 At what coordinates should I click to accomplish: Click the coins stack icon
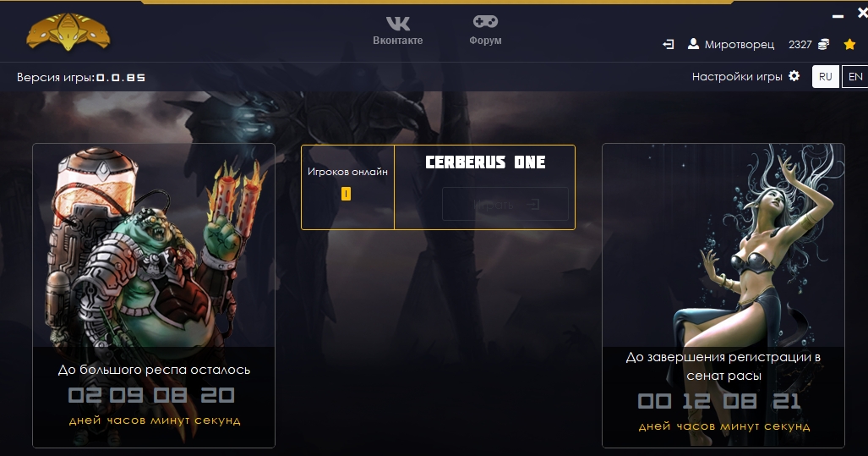point(824,44)
